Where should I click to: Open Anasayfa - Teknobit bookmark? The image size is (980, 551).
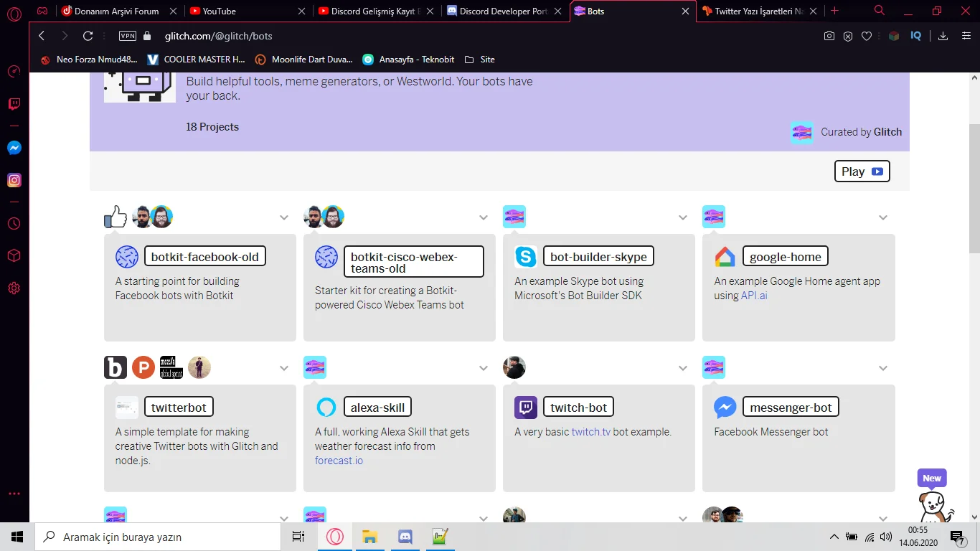[x=408, y=60]
